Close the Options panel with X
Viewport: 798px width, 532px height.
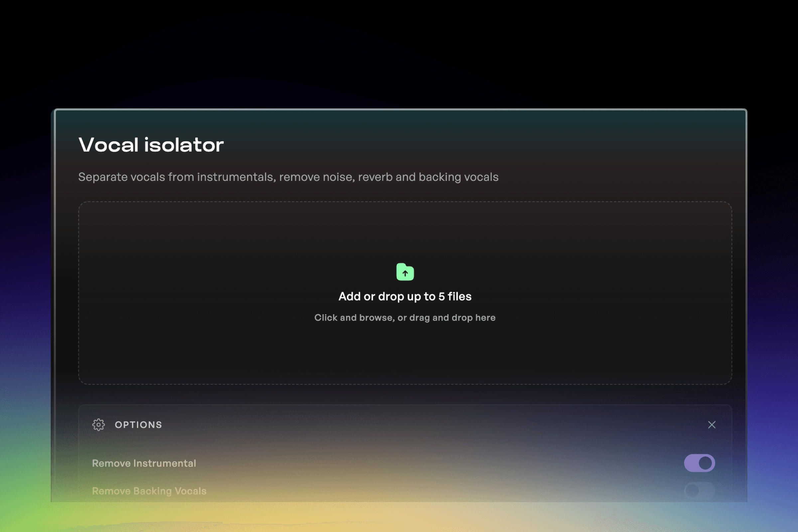coord(712,425)
